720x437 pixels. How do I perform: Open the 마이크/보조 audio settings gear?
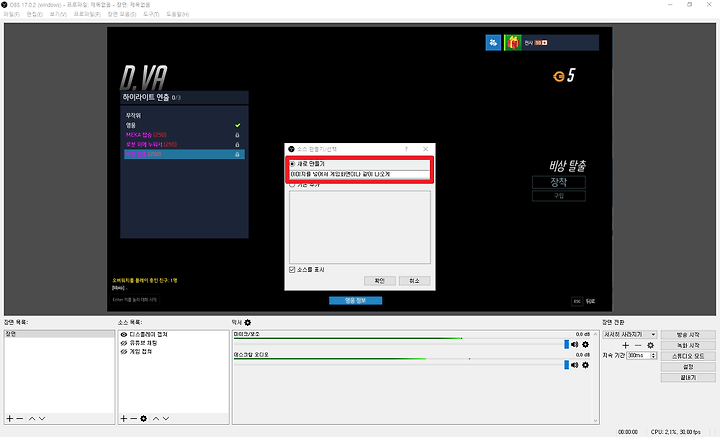coord(585,344)
